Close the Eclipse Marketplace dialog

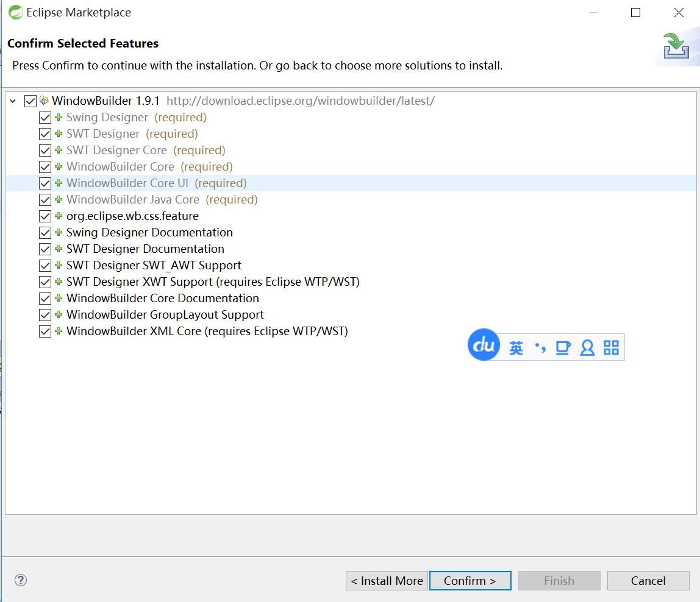(679, 13)
